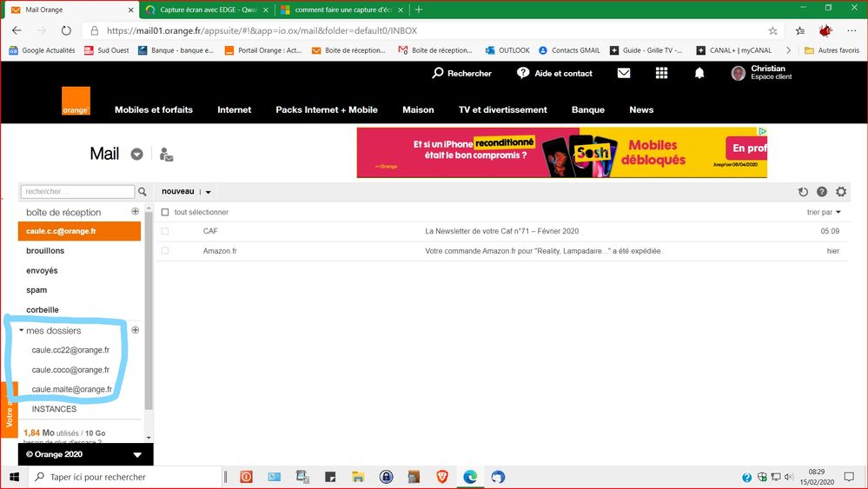Open the apps grid icon
This screenshot has height=489, width=868.
661,73
